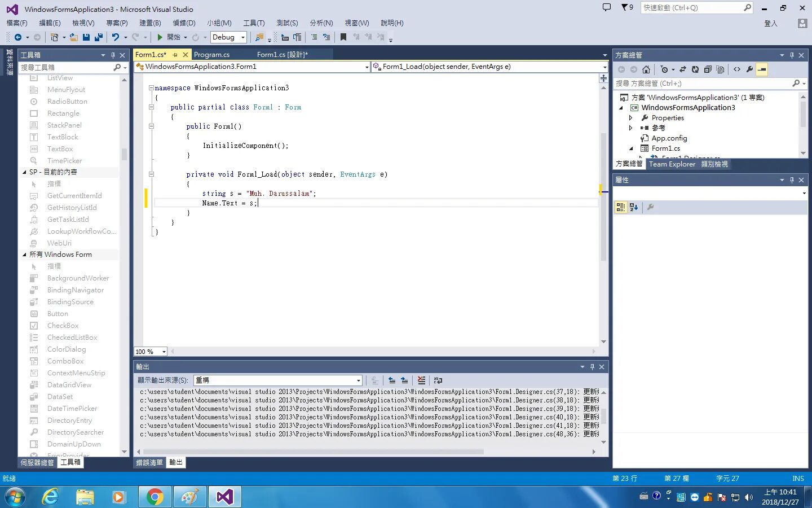Open the 檔案(F) menu
Image resolution: width=812 pixels, height=508 pixels.
click(17, 23)
